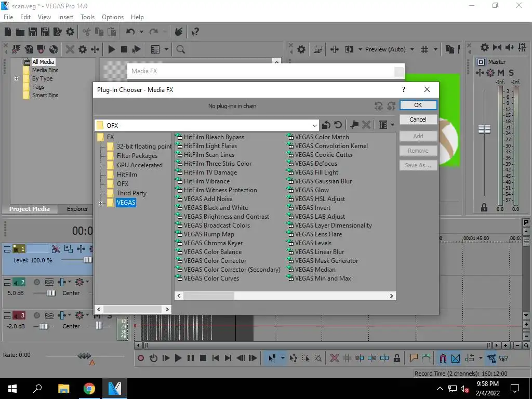Click the Lock event padlock icon in the editing toolbar
This screenshot has height=399, width=532.
(396, 358)
